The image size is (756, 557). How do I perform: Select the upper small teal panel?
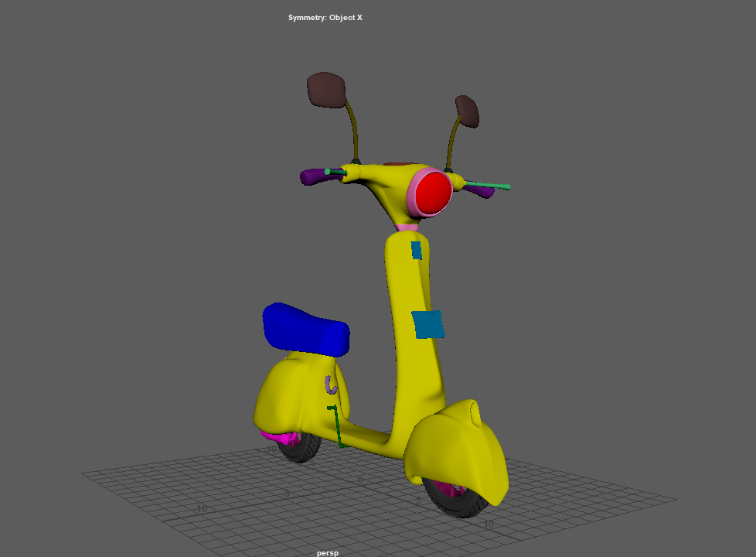pyautogui.click(x=417, y=251)
